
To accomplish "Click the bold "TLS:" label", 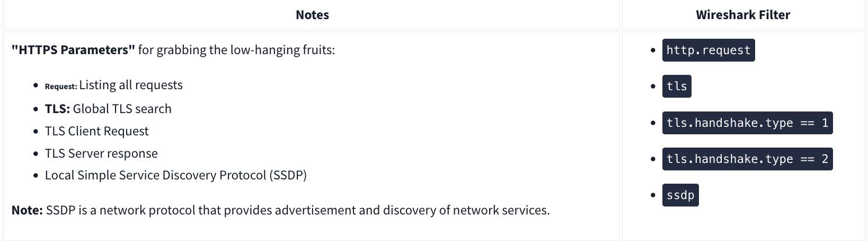I will point(57,109).
